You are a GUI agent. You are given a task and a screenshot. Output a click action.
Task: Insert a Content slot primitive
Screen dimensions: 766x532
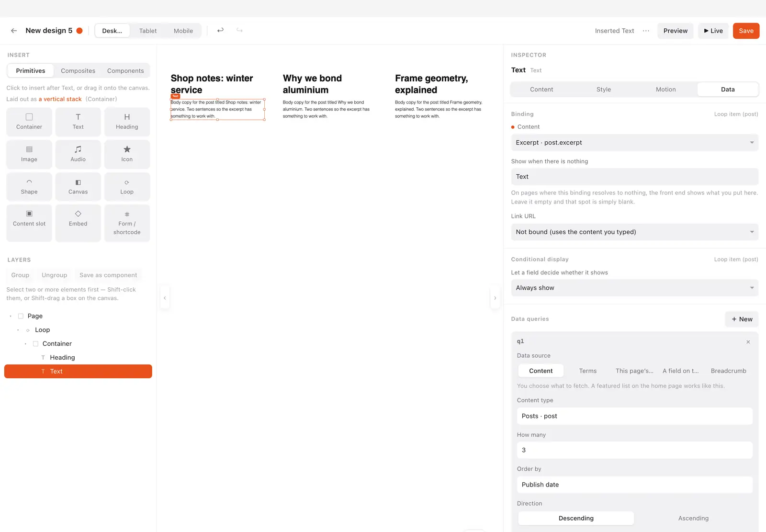click(x=29, y=223)
